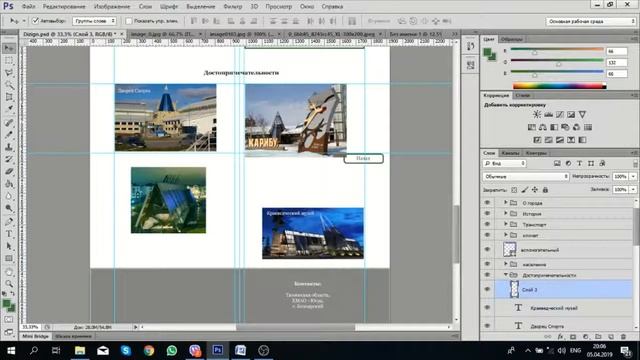Viewport: 640px width, 360px height.
Task: Select the Clone Stamp tool
Action: (9, 147)
